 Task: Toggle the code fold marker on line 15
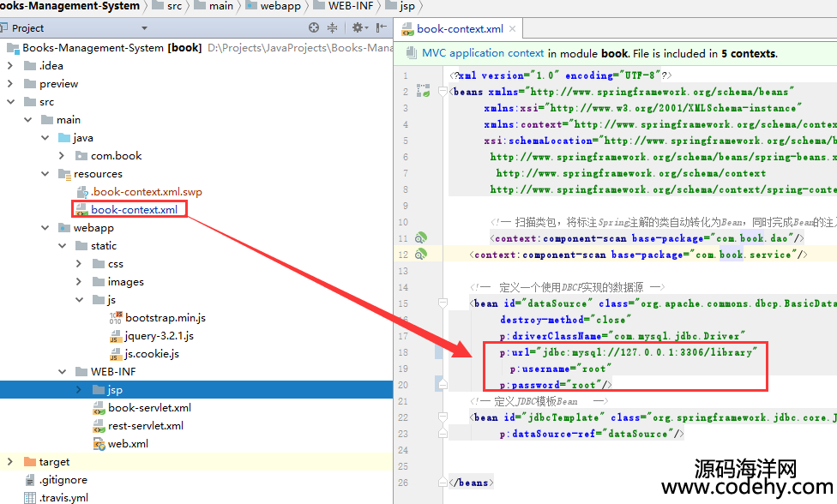click(x=443, y=303)
